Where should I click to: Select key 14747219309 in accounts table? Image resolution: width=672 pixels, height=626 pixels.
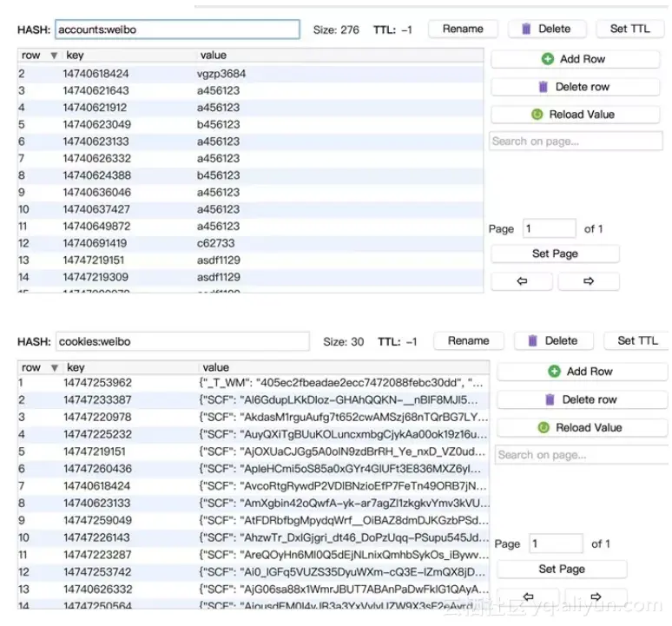pyautogui.click(x=96, y=277)
